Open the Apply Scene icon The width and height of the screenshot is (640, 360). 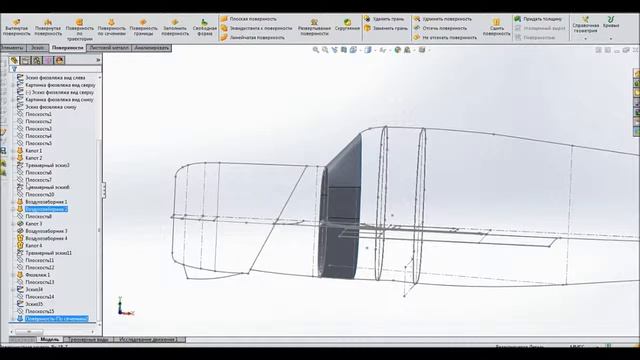pos(407,50)
